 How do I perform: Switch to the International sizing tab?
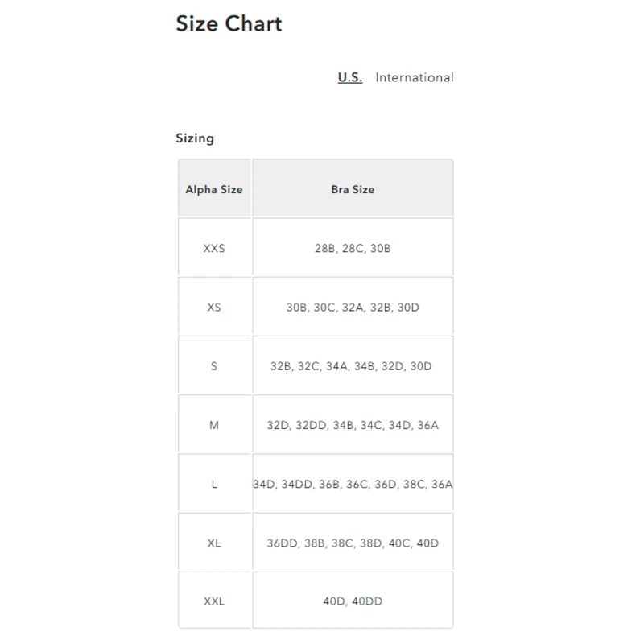(414, 77)
